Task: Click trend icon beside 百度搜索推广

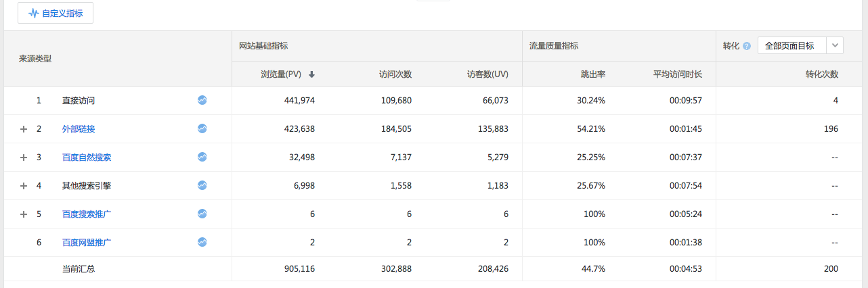Action: 202,214
